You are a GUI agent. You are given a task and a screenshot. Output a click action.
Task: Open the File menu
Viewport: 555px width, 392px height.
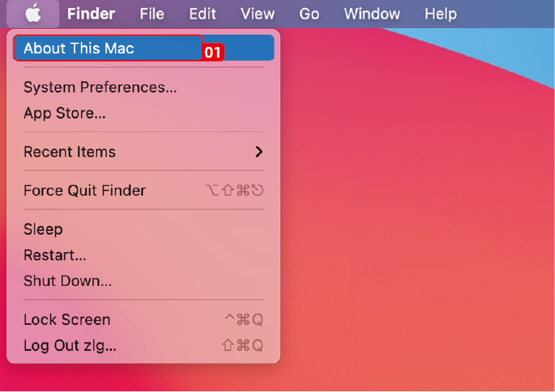coord(152,14)
